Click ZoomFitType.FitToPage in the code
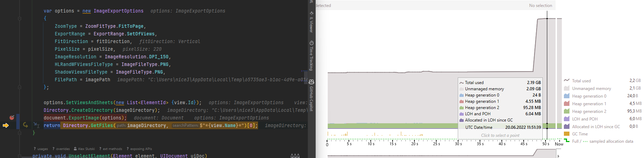The height and width of the screenshot is (158, 644). [114, 26]
